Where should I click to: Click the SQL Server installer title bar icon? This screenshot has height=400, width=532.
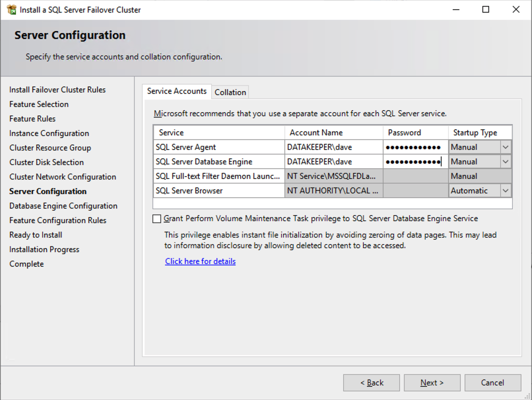coord(12,10)
